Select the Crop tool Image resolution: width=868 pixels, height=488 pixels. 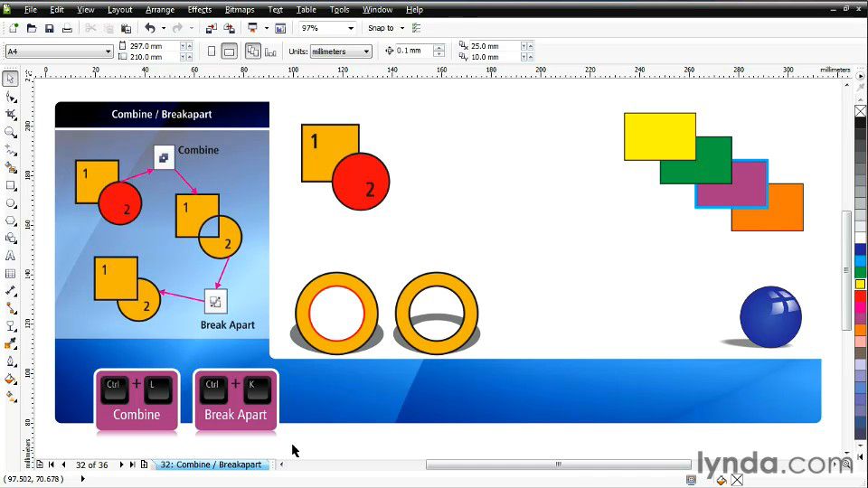(11, 115)
